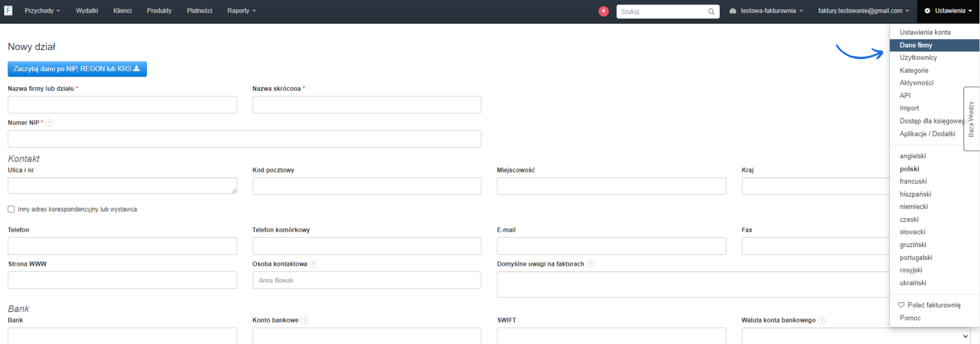Click the account icon beside testowa-fakturownia
The image size is (980, 344).
[733, 11]
